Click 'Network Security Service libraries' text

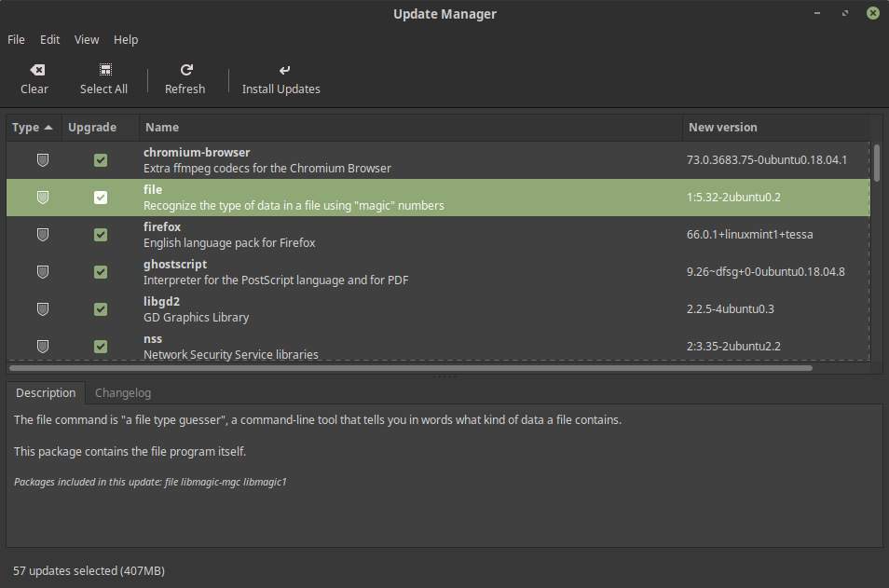(x=231, y=354)
